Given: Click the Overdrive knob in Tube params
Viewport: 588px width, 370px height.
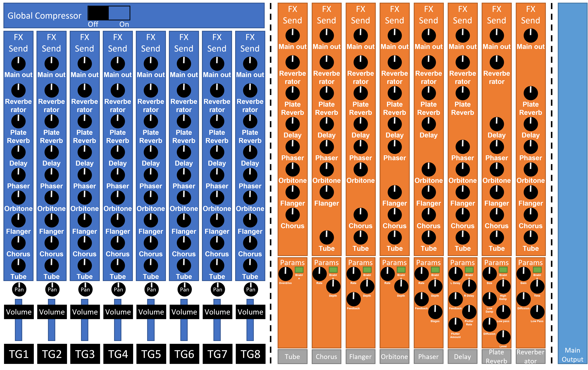Looking at the screenshot, I should (x=286, y=274).
